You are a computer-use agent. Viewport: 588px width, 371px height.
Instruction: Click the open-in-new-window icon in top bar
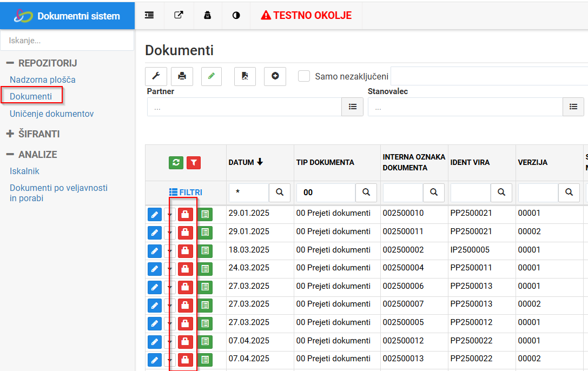179,15
